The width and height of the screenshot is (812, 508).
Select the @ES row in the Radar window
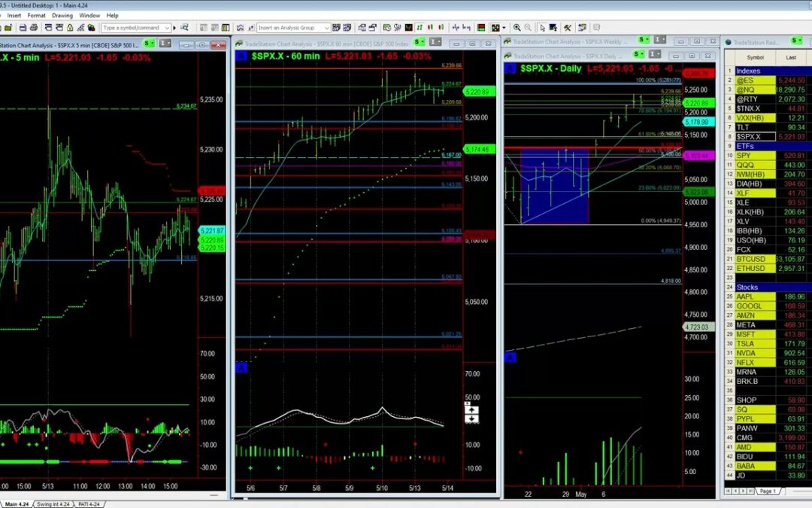[x=768, y=81]
